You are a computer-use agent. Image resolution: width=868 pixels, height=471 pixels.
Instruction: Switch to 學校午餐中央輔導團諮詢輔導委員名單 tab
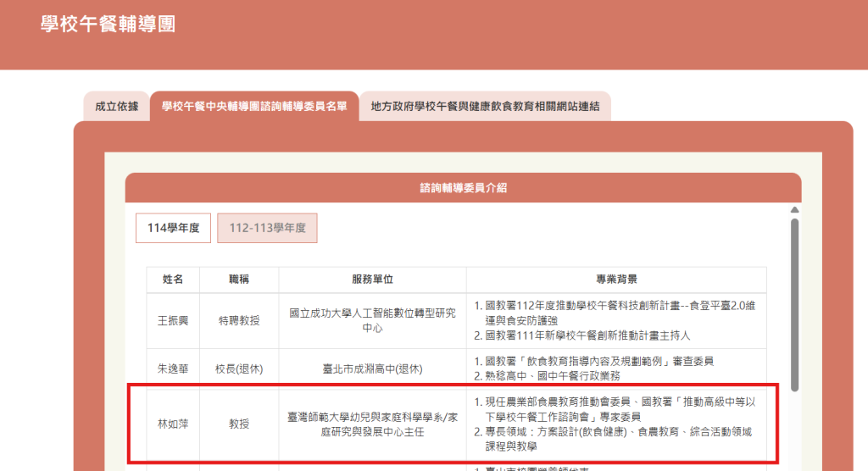[x=253, y=107]
